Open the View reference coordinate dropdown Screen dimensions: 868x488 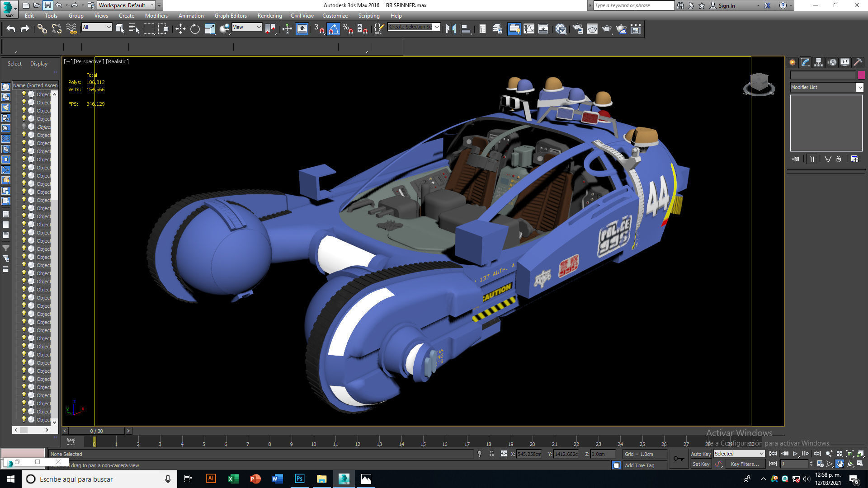coord(247,27)
